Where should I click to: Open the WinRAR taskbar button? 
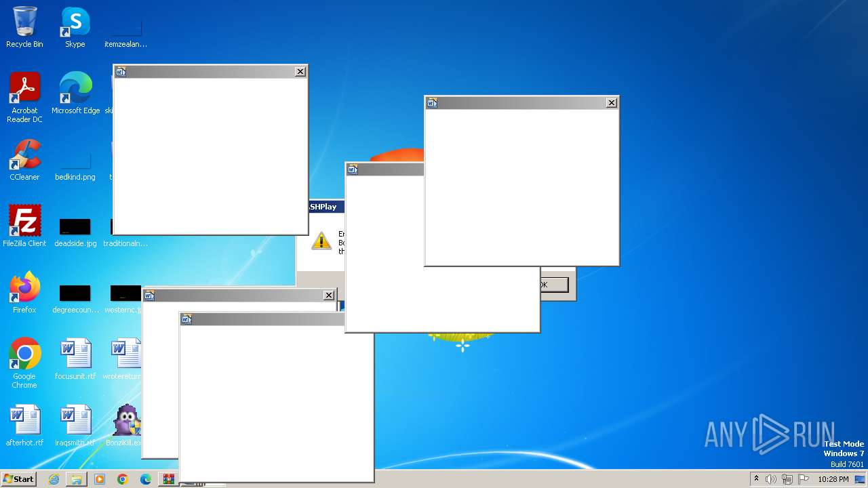point(167,479)
